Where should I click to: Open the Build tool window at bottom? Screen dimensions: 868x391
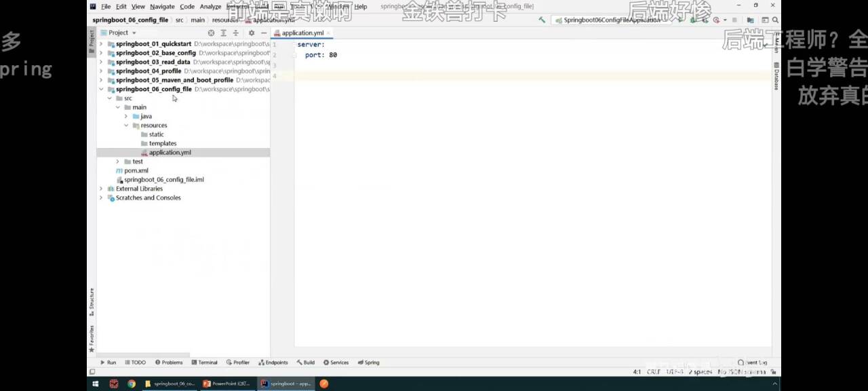point(306,362)
